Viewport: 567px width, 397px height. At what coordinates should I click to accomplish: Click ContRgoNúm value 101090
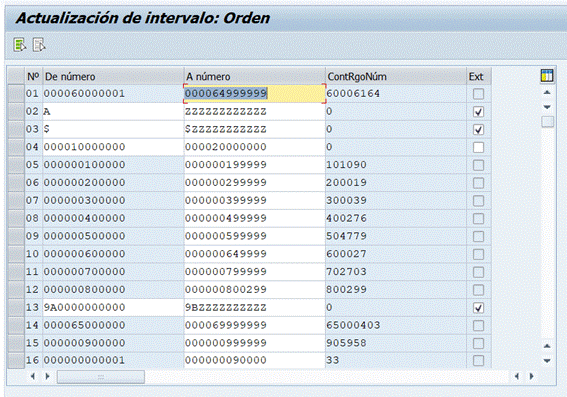[346, 165]
